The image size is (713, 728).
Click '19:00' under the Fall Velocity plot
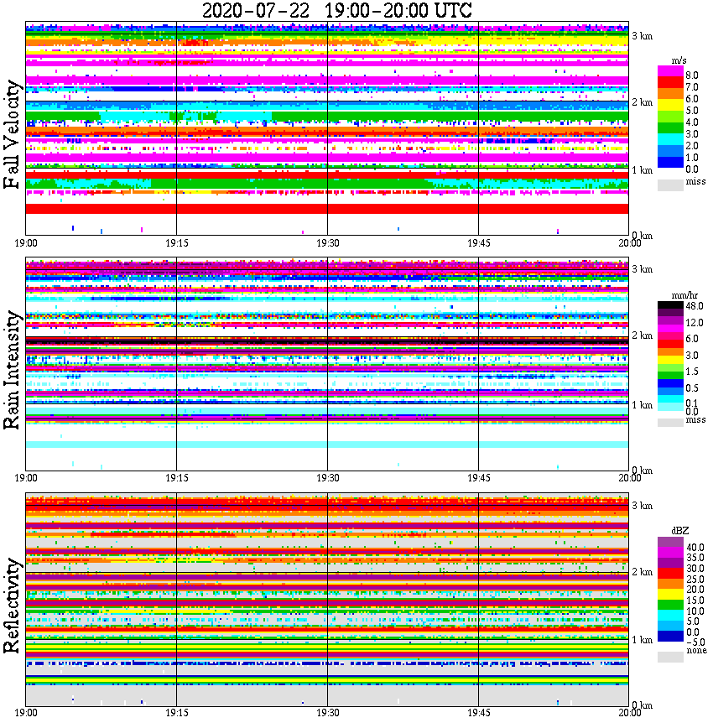[x=26, y=243]
